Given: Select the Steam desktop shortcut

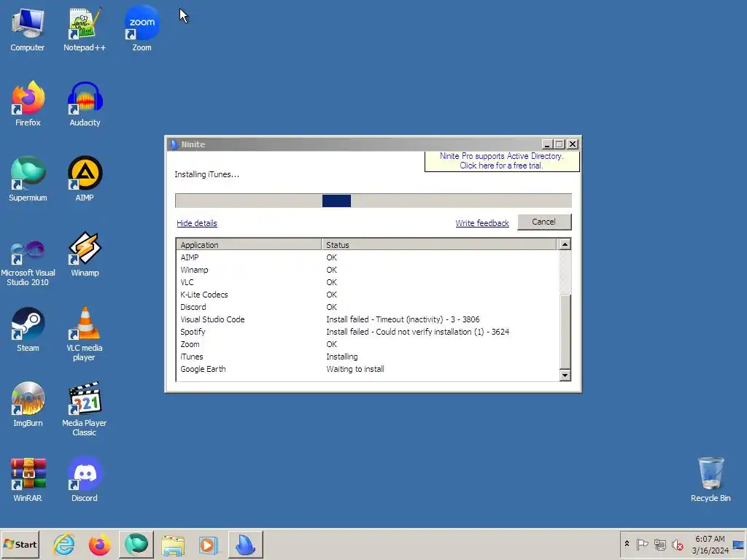Looking at the screenshot, I should click(28, 330).
